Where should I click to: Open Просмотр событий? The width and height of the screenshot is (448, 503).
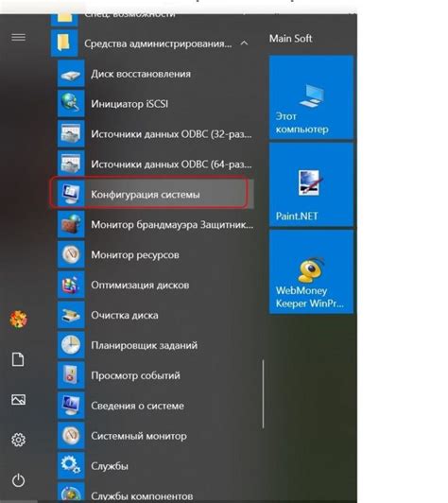coord(156,375)
